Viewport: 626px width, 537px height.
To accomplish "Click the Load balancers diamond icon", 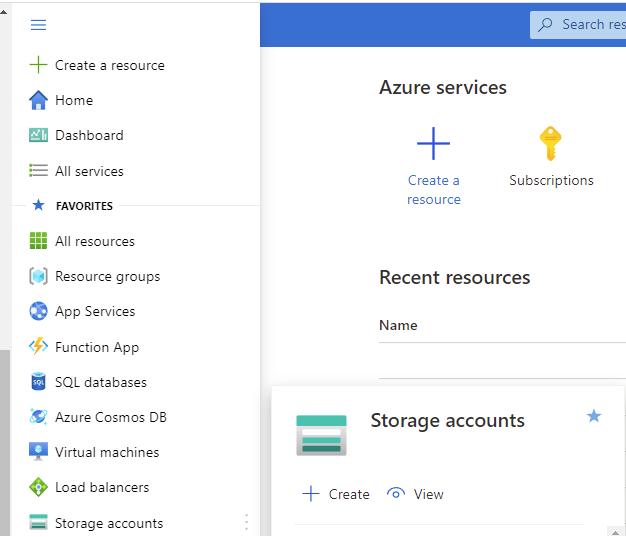I will [x=38, y=487].
